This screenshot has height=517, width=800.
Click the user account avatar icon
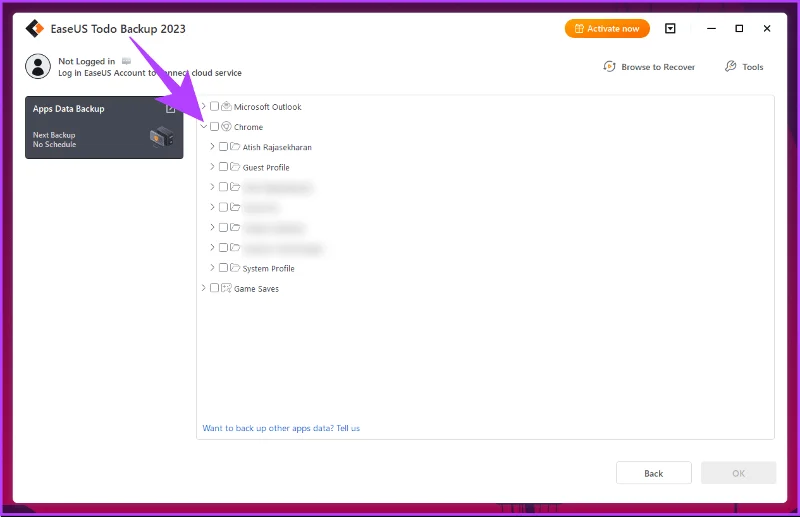pos(38,66)
